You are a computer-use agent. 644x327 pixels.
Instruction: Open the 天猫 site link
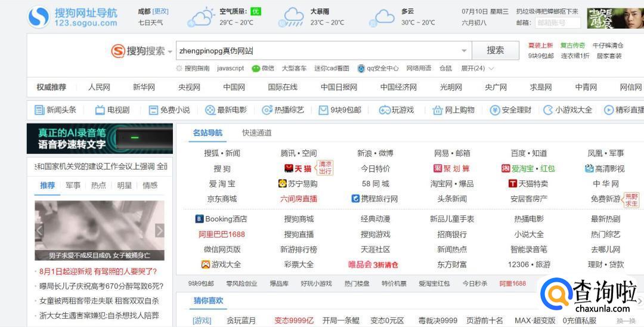point(298,168)
